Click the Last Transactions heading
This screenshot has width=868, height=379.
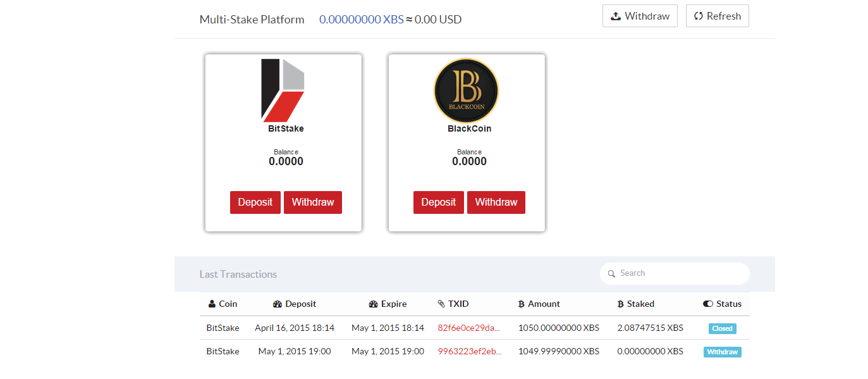pos(238,274)
